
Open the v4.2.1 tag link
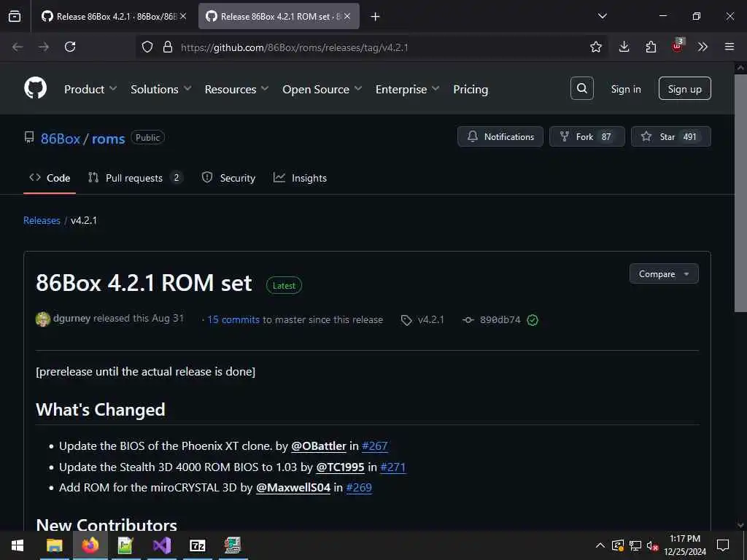point(430,319)
